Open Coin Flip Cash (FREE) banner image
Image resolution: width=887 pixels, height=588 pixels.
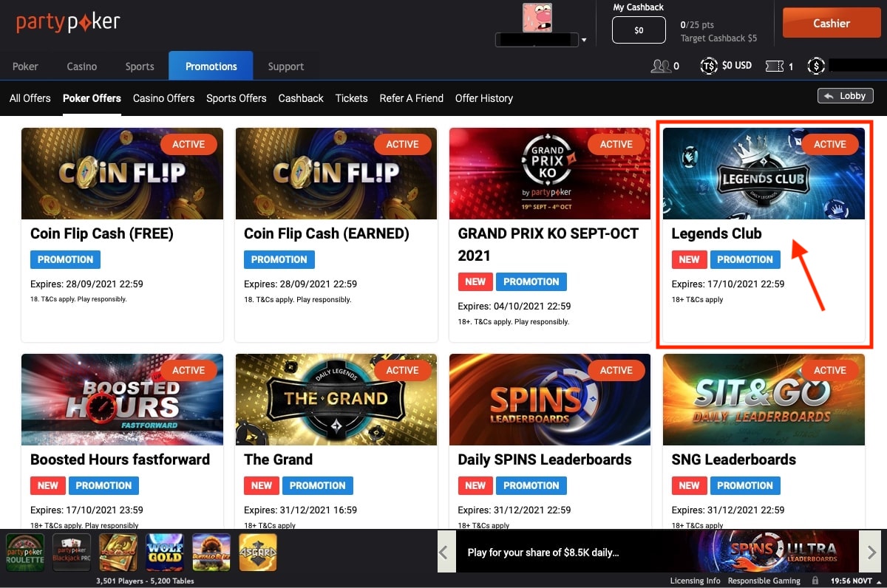tap(122, 174)
